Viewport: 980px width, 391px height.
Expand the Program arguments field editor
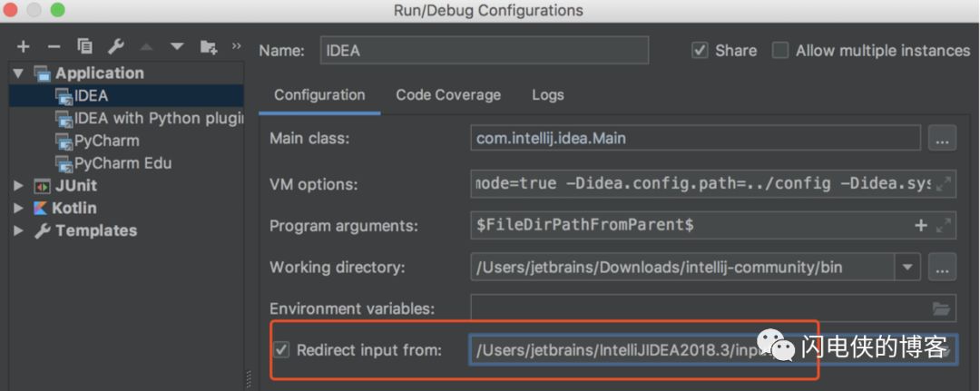click(943, 226)
